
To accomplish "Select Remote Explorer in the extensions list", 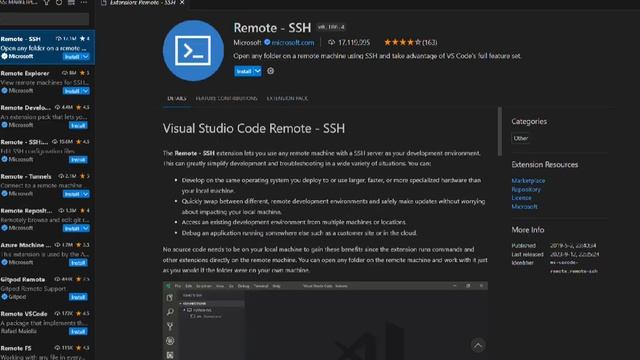I will (47, 82).
